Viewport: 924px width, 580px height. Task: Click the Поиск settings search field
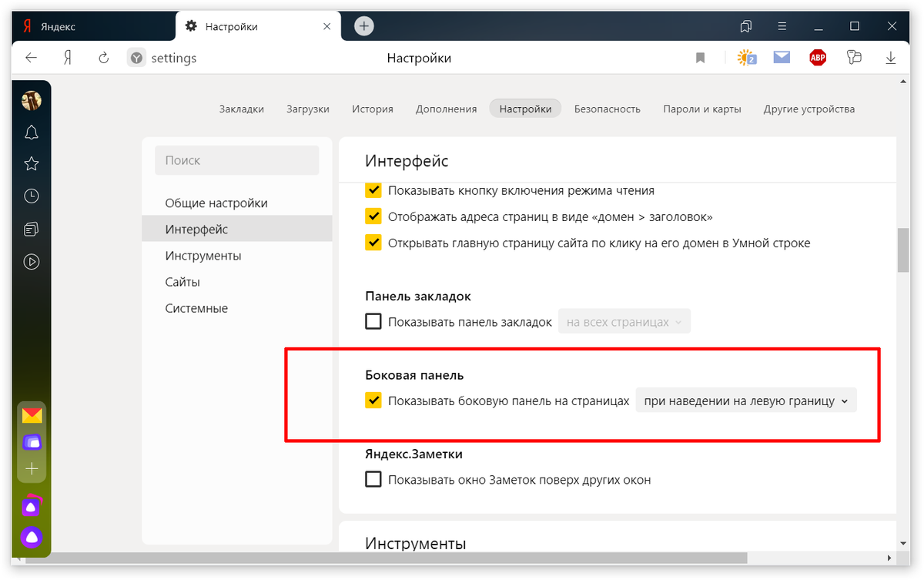tap(237, 160)
